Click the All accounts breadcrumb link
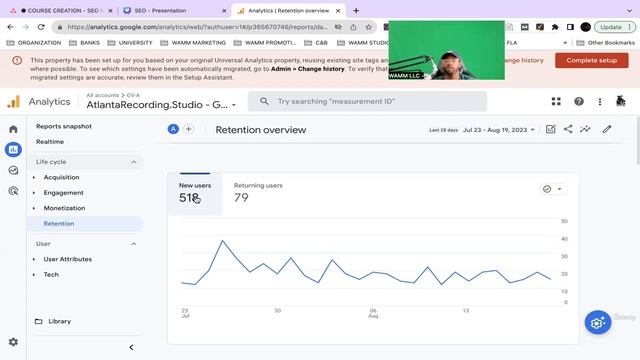640x360 pixels. tap(102, 95)
